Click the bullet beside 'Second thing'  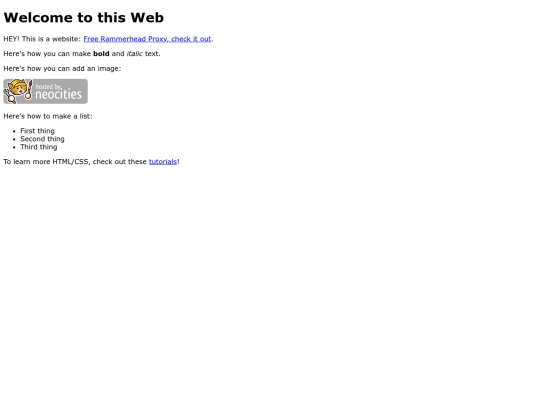click(14, 139)
